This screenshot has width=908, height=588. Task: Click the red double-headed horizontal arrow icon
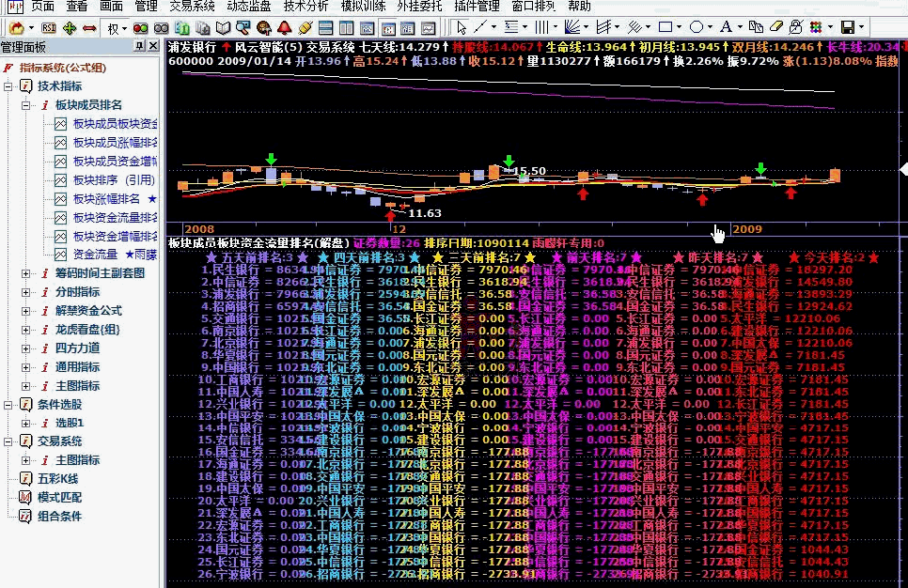[x=89, y=28]
